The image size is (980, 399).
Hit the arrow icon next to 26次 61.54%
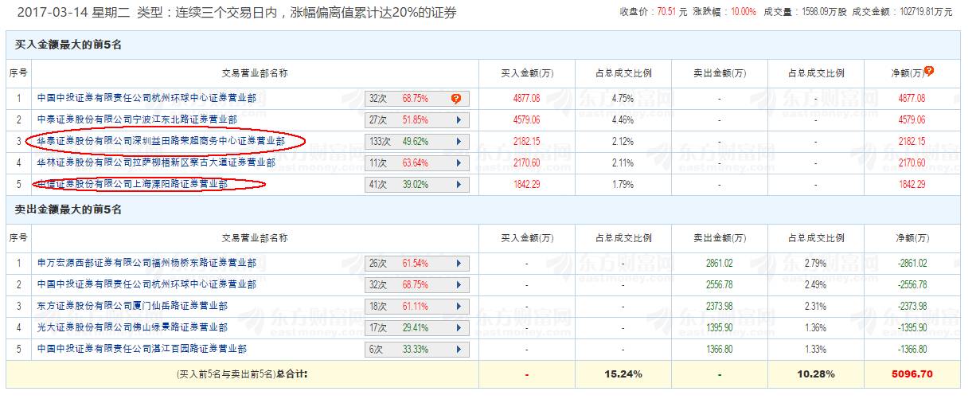[x=459, y=263]
